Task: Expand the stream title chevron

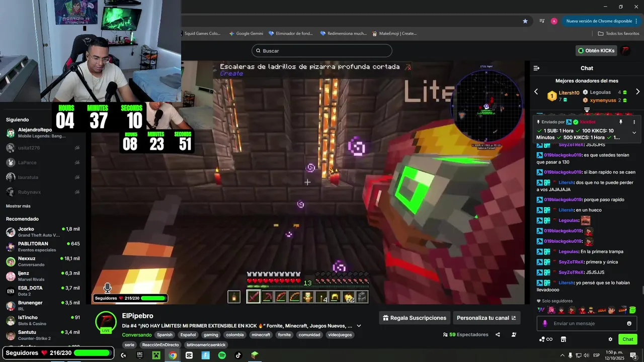Action: click(x=359, y=326)
